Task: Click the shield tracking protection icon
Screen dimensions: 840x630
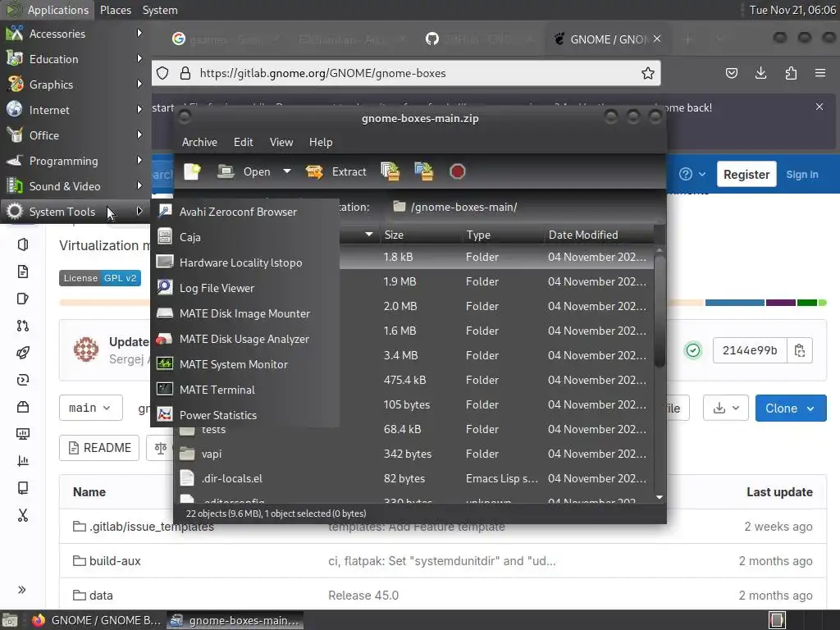Action: [x=163, y=73]
